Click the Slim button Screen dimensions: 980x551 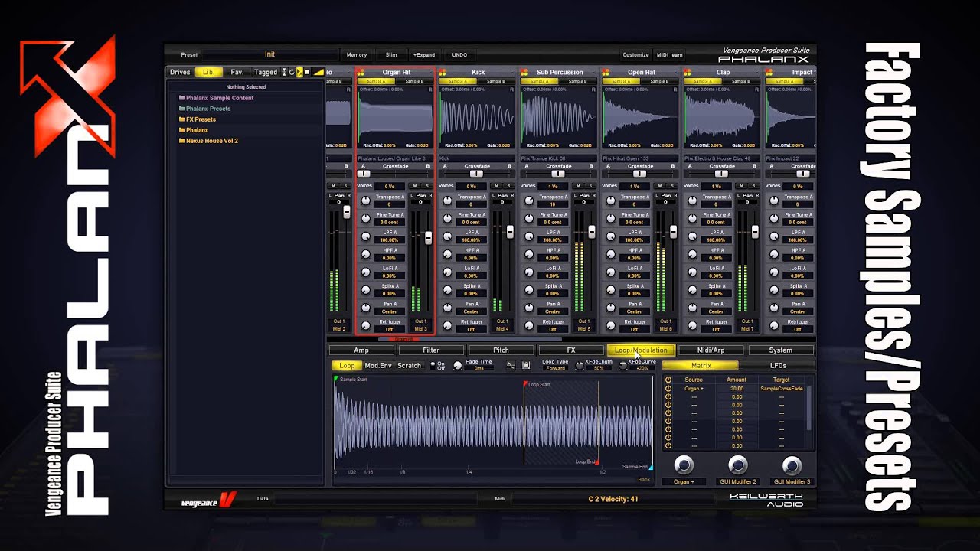391,54
